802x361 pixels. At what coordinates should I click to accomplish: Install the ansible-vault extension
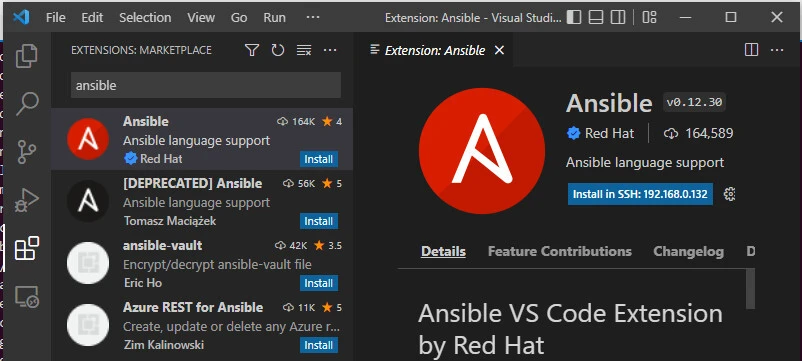click(319, 283)
